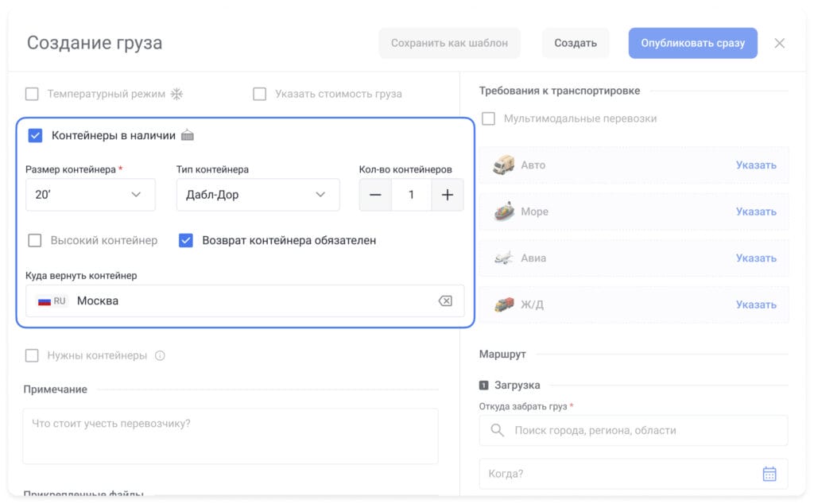Click the Маршрут section heading

click(x=502, y=354)
